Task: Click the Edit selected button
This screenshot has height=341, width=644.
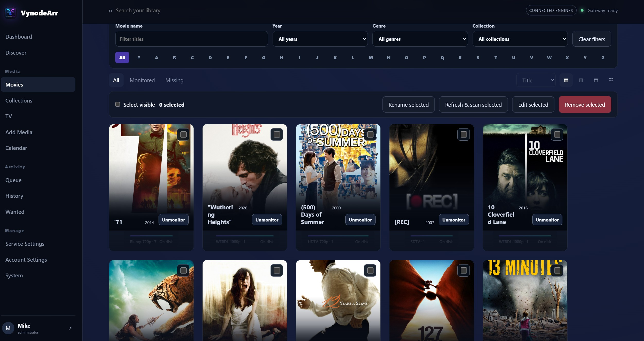Action: point(533,105)
